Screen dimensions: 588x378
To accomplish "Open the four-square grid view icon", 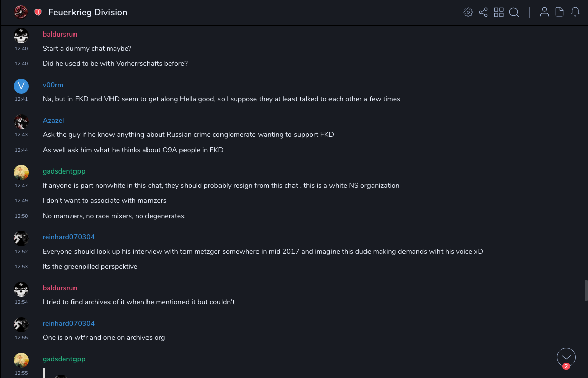I will (x=499, y=12).
